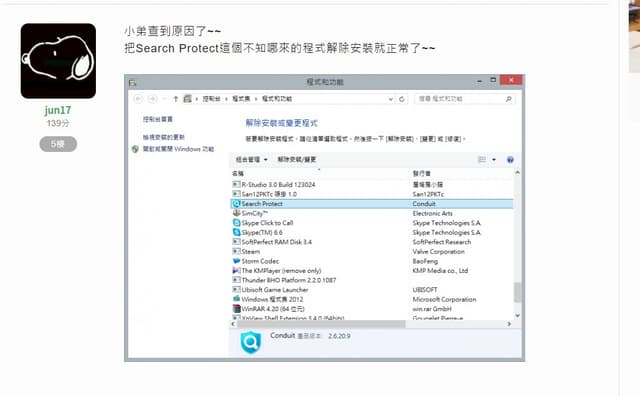Select the Search Protect row

pos(372,204)
